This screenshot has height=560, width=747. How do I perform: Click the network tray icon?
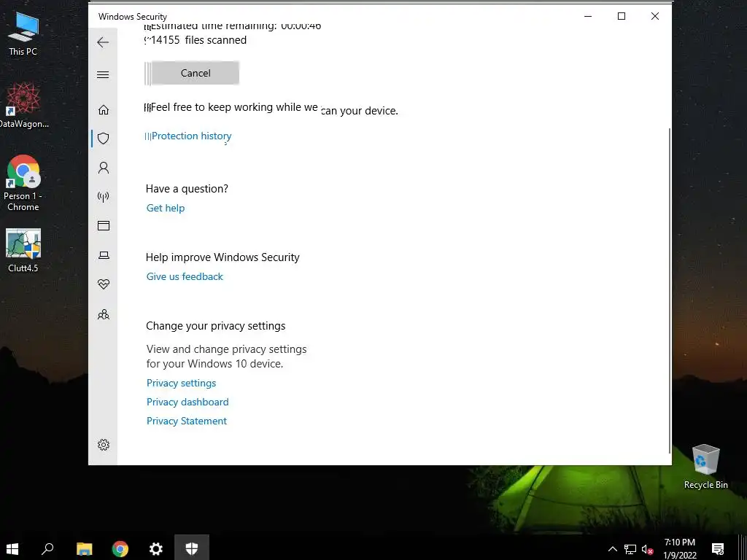[x=630, y=549]
